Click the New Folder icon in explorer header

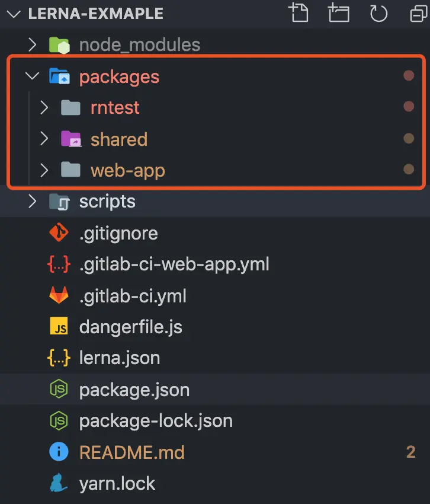(339, 13)
